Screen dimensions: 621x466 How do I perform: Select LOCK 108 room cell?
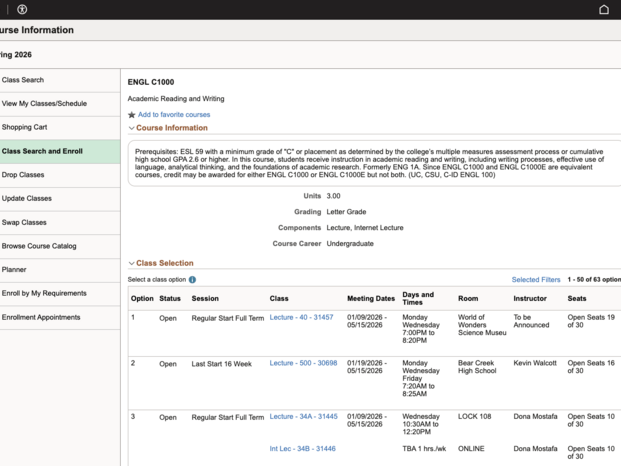(x=474, y=417)
